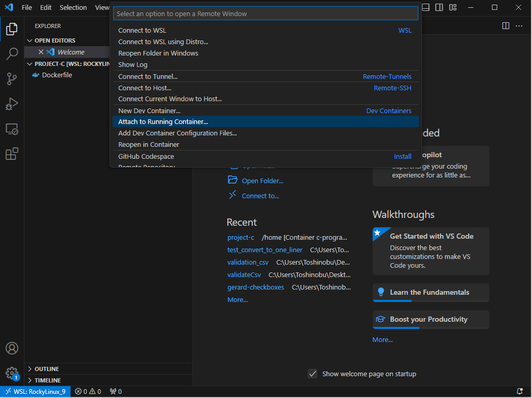Collapse the PROJECT-C folder section
532x398 pixels.
tap(30, 64)
